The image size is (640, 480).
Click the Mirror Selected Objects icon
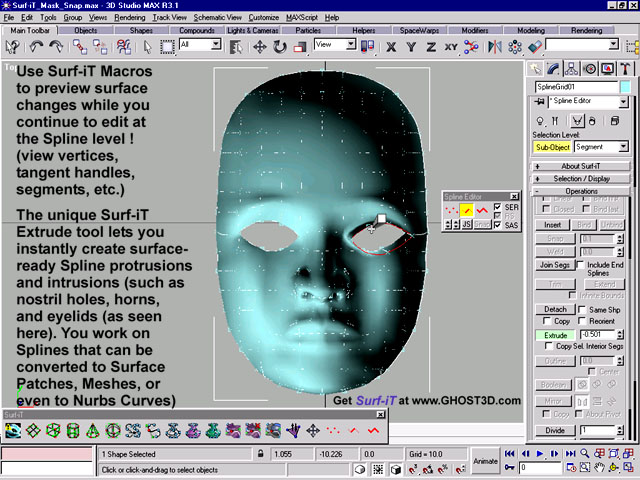[x=495, y=47]
